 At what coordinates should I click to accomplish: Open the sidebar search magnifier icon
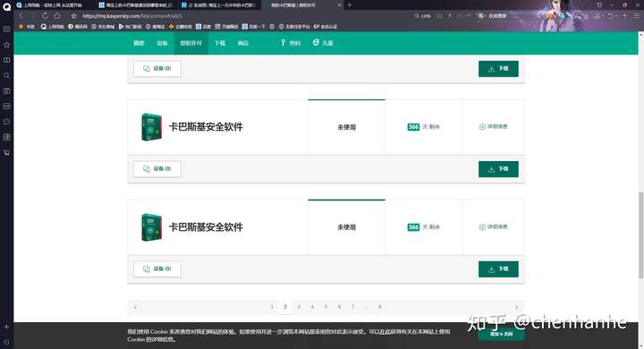tap(6, 76)
